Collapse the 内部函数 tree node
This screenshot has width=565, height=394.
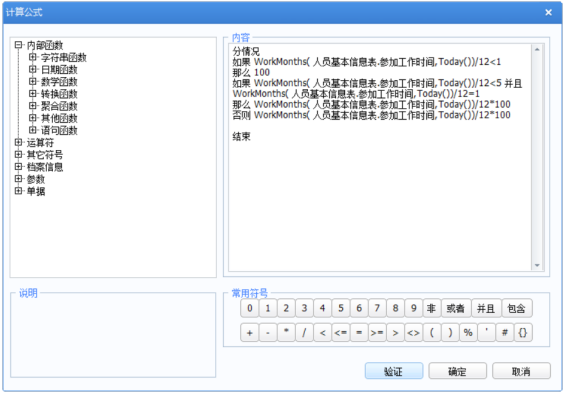point(18,45)
